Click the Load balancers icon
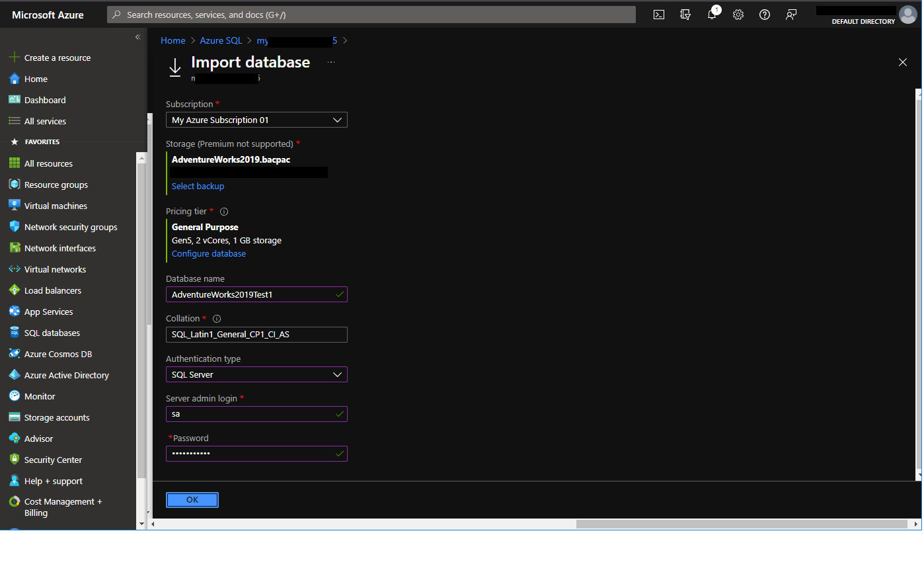Screen dimensions: 924x582 [x=15, y=290]
